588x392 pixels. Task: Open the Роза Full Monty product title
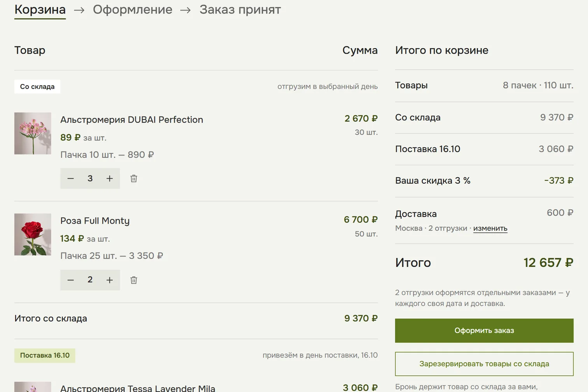click(x=95, y=221)
